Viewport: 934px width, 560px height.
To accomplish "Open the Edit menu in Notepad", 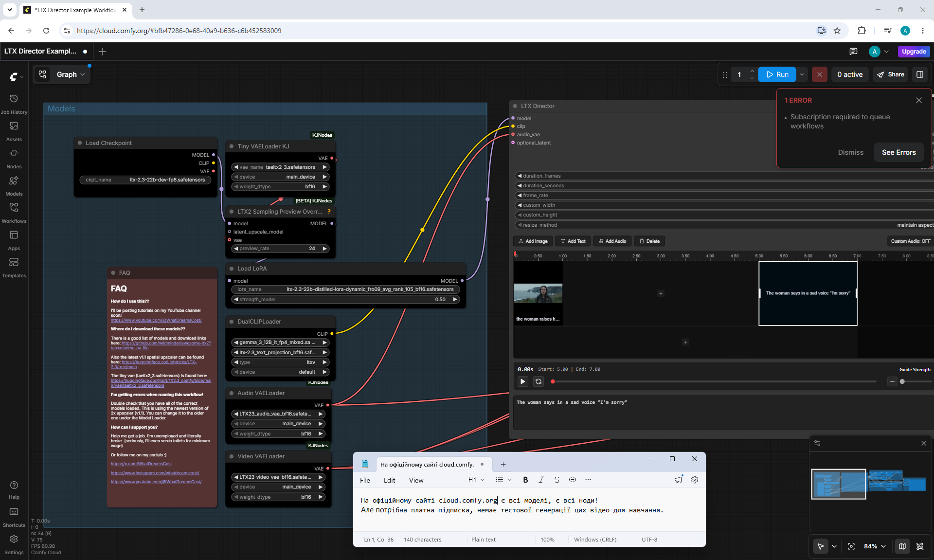I will pyautogui.click(x=390, y=480).
